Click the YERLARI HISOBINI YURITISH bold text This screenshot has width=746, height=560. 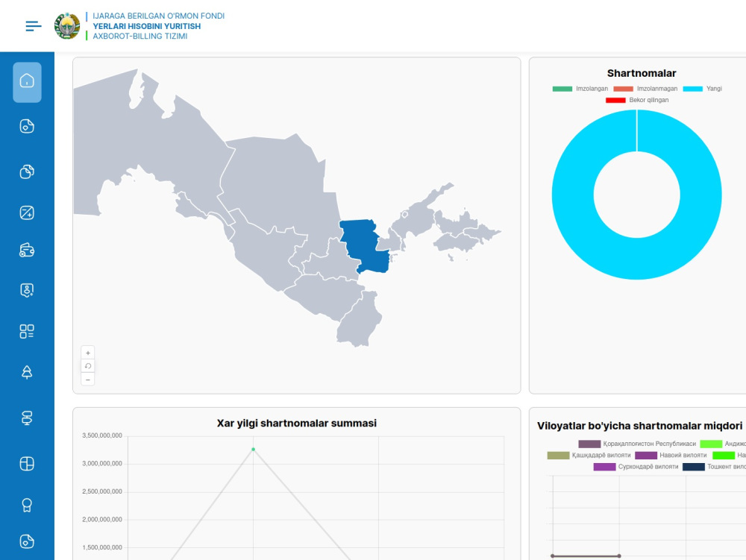pyautogui.click(x=146, y=26)
